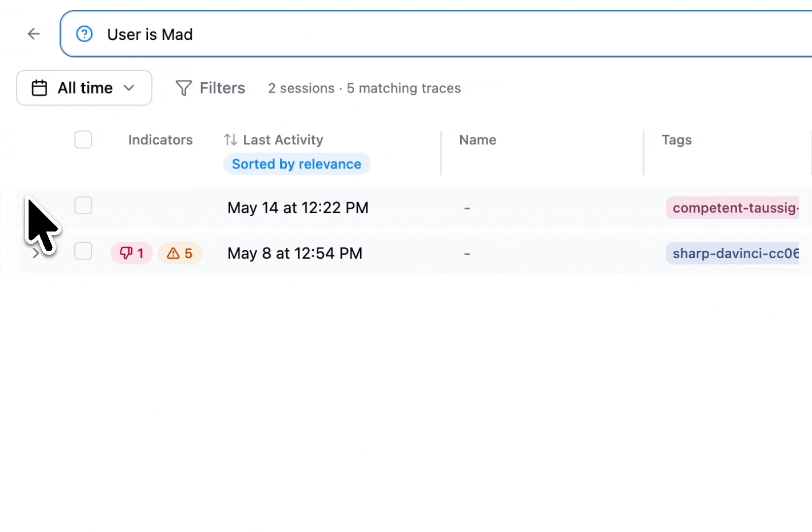Click the chevron arrow next to All time
812x532 pixels.
[129, 88]
